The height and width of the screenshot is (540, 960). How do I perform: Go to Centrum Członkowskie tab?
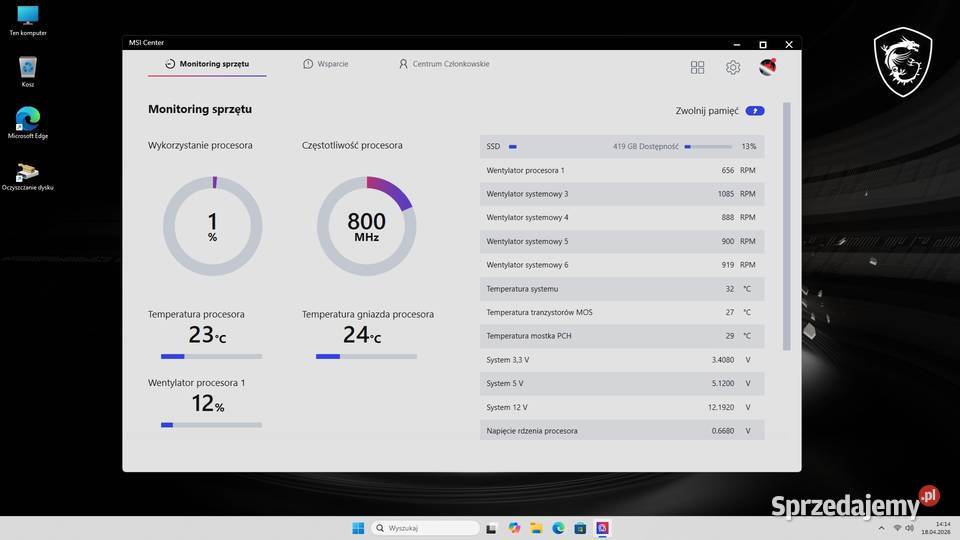click(x=444, y=64)
